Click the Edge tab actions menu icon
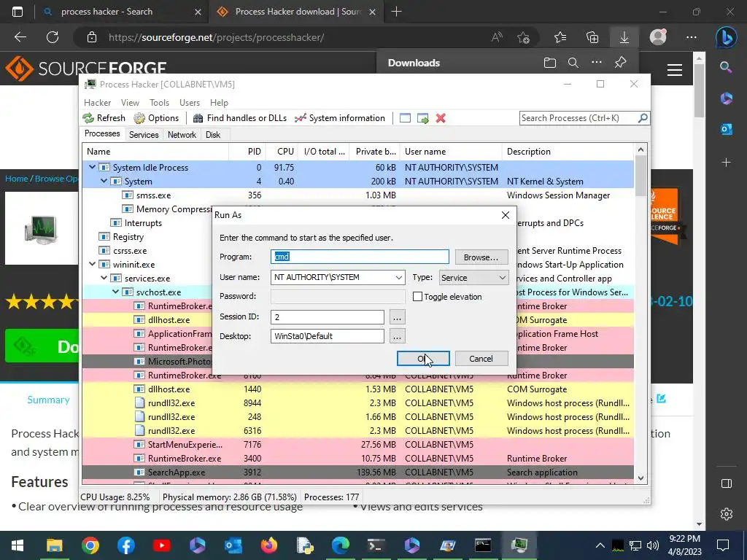The image size is (747, 560). pos(18,12)
